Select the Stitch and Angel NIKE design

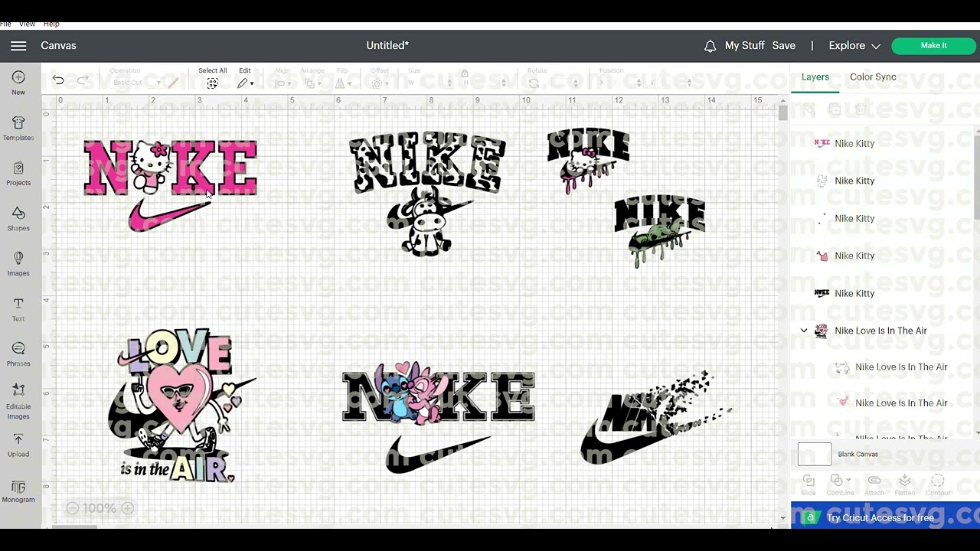point(438,417)
